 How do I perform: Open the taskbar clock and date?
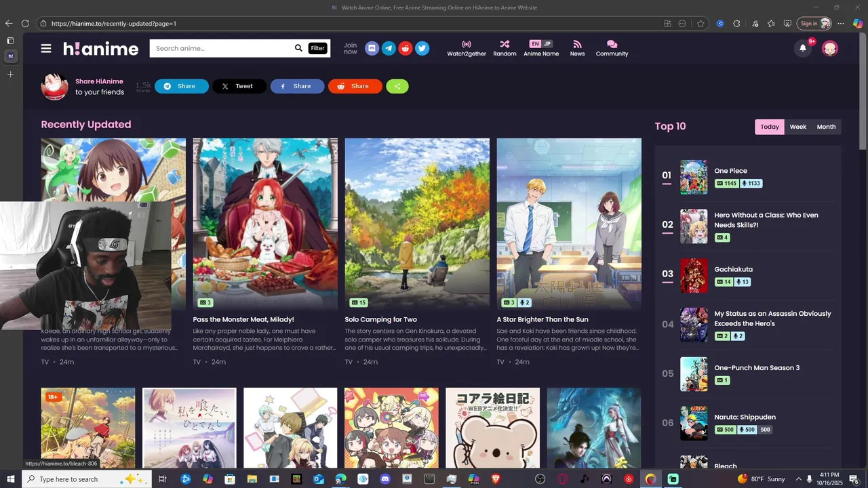click(829, 479)
